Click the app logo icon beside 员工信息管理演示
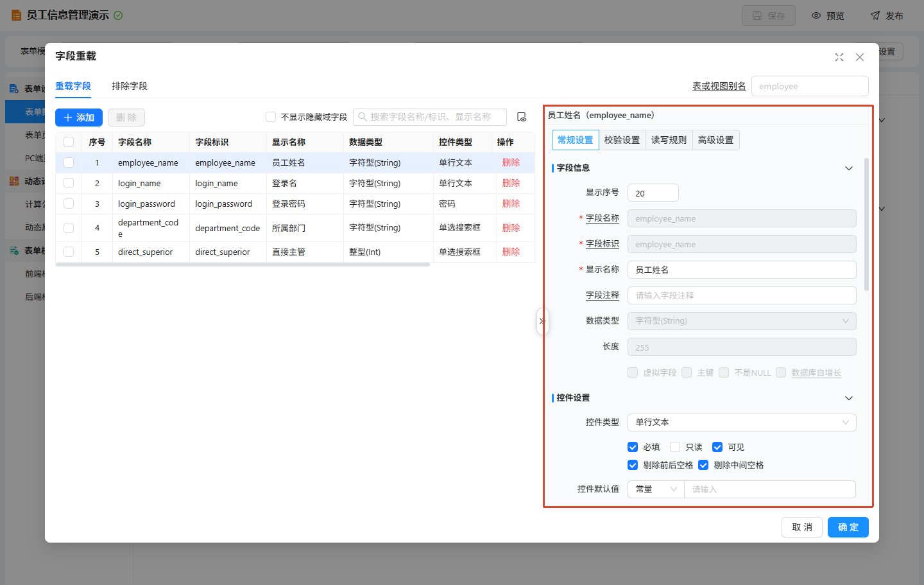 coord(16,15)
